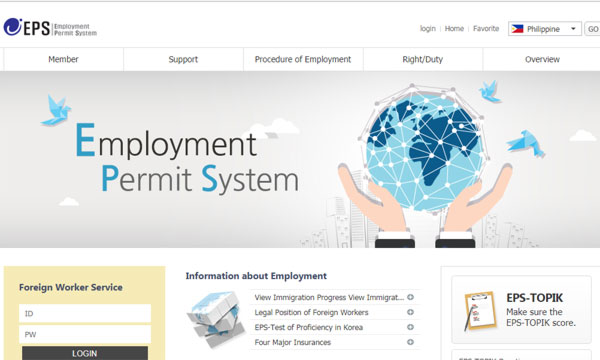Open the Philippine language dropdown
The image size is (600, 360).
coord(545,29)
